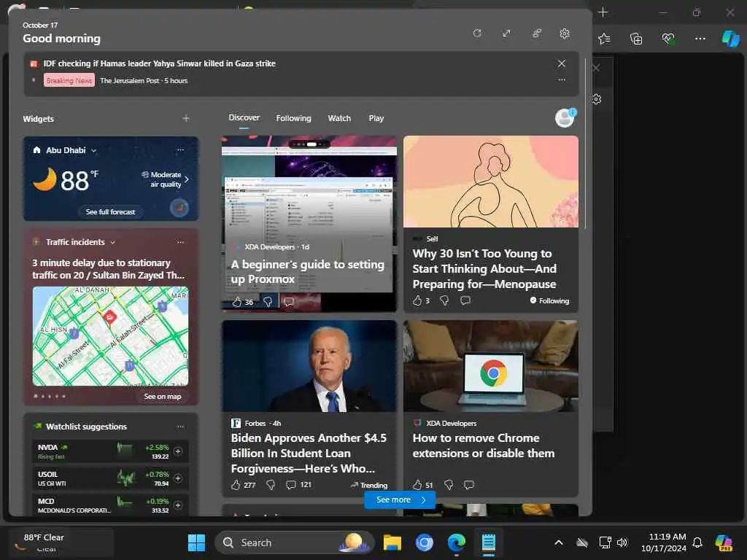
Task: Click the widgets panel scrollbar
Action: tap(585, 143)
